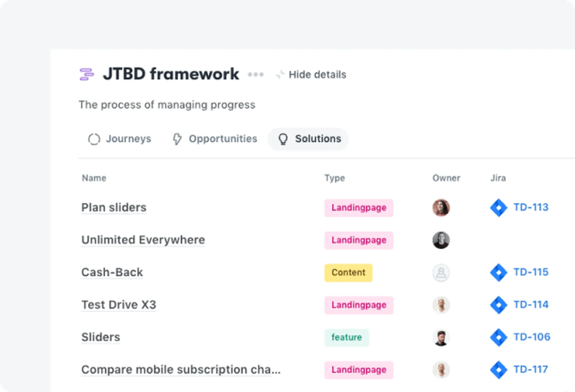The width and height of the screenshot is (575, 392).
Task: Open the Cash-Back solution
Action: click(112, 272)
